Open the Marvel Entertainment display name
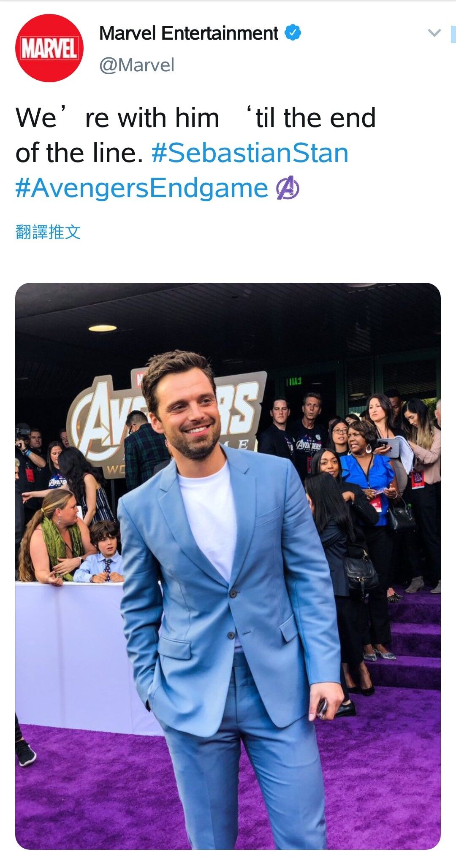Screen dimensions: 456x868 tap(189, 33)
